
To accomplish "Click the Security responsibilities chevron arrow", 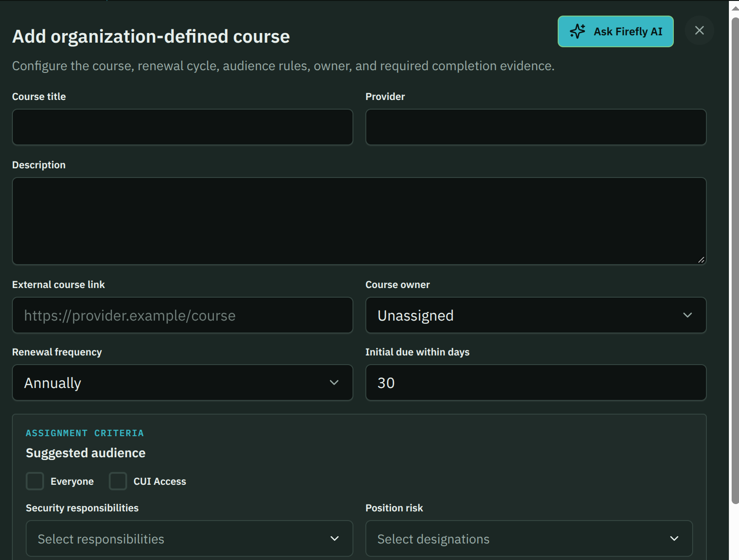I will [x=335, y=538].
